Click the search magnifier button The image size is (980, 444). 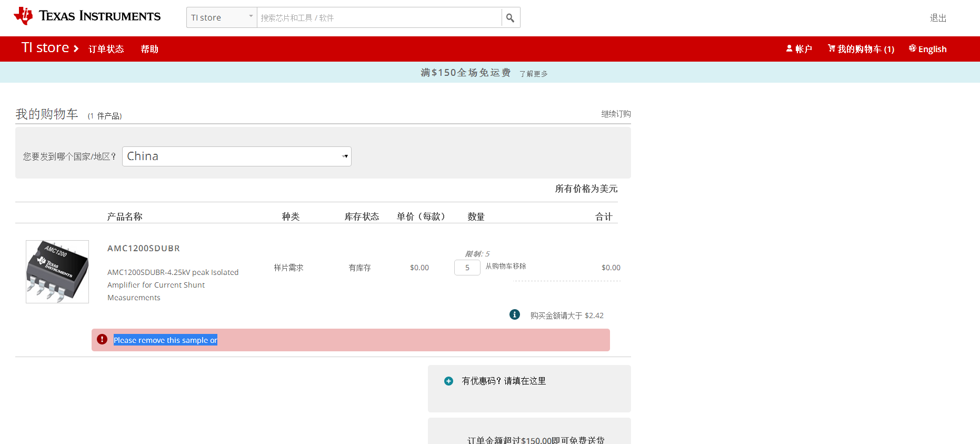[x=510, y=18]
